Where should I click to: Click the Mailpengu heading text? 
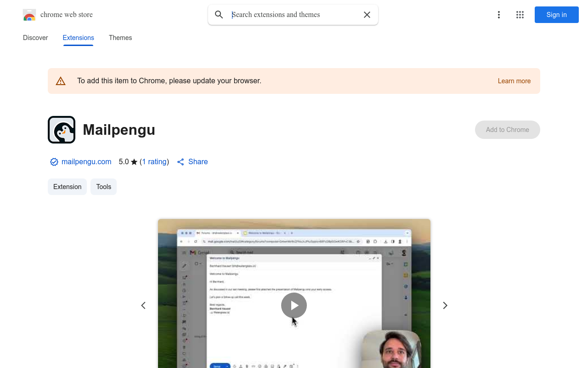[119, 130]
